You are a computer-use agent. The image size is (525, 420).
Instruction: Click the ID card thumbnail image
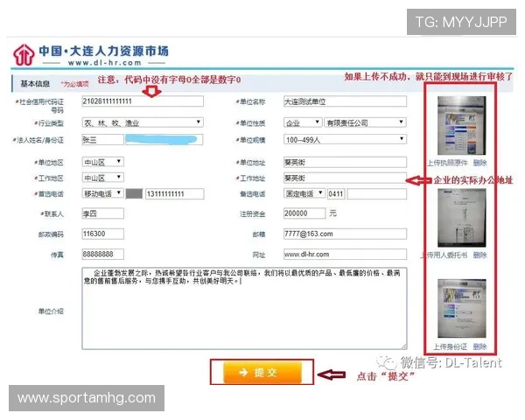coord(462,309)
